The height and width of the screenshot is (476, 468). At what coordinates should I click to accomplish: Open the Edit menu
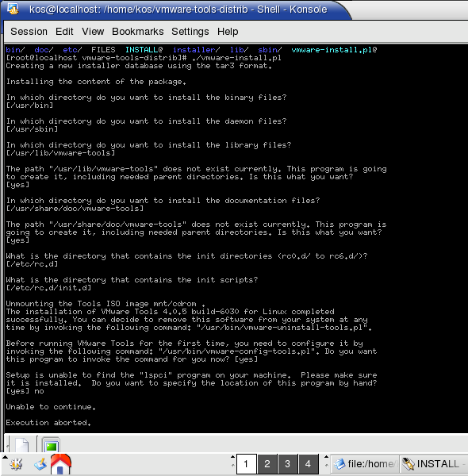coord(64,32)
